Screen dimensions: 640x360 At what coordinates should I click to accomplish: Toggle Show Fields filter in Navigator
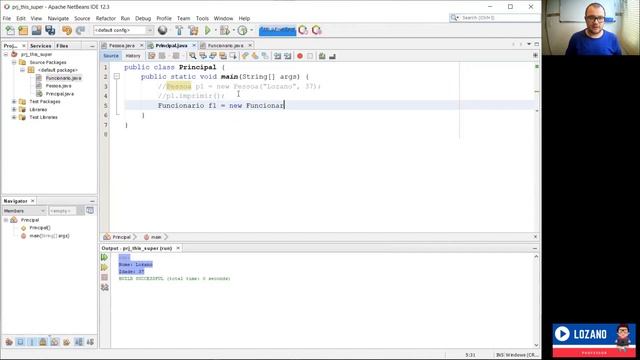point(20,342)
